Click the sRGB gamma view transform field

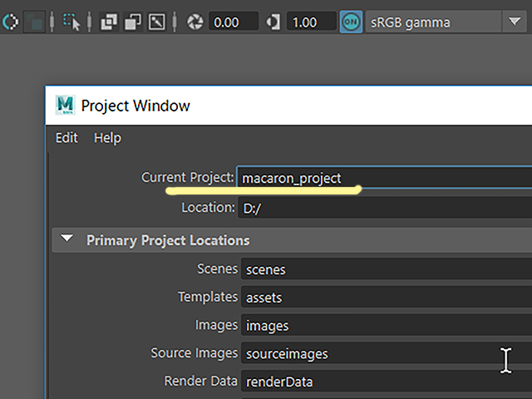433,22
